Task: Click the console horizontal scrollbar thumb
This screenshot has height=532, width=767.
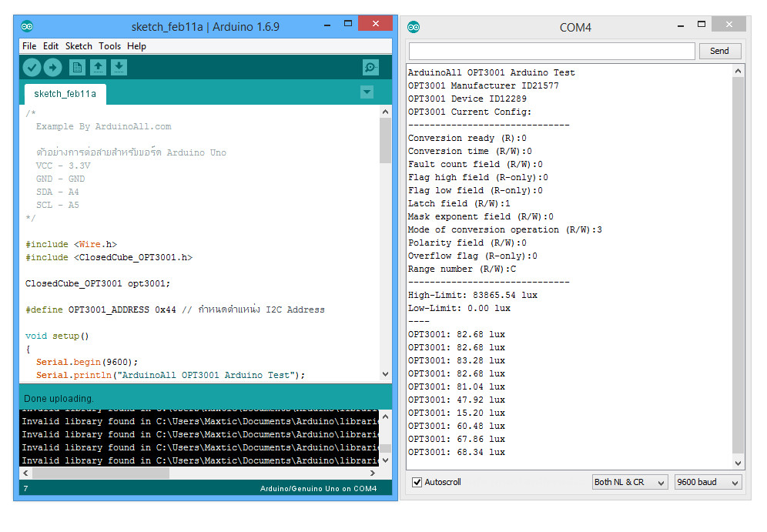Action: pyautogui.click(x=101, y=473)
